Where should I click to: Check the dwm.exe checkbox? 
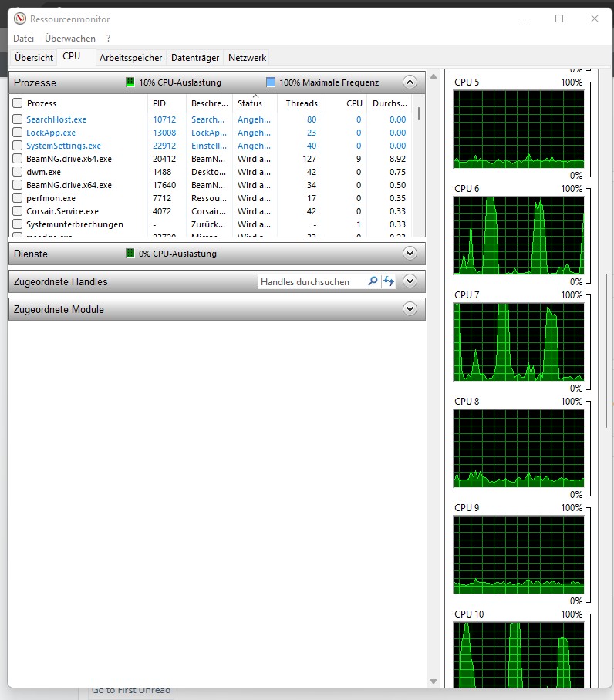(x=18, y=172)
